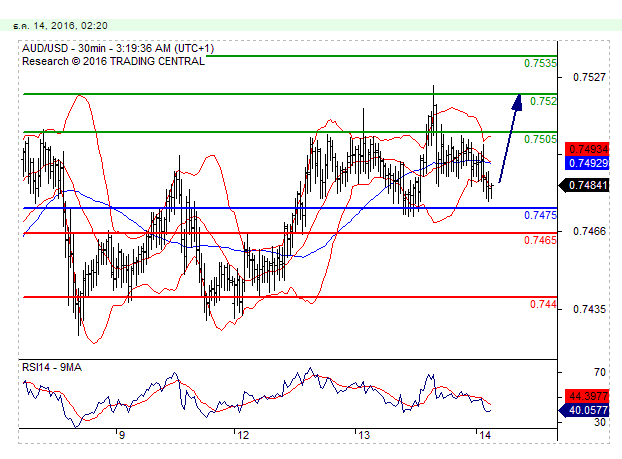Click the blue 0.74929 price tag
Viewport: 622px width, 459px height.
click(x=587, y=163)
